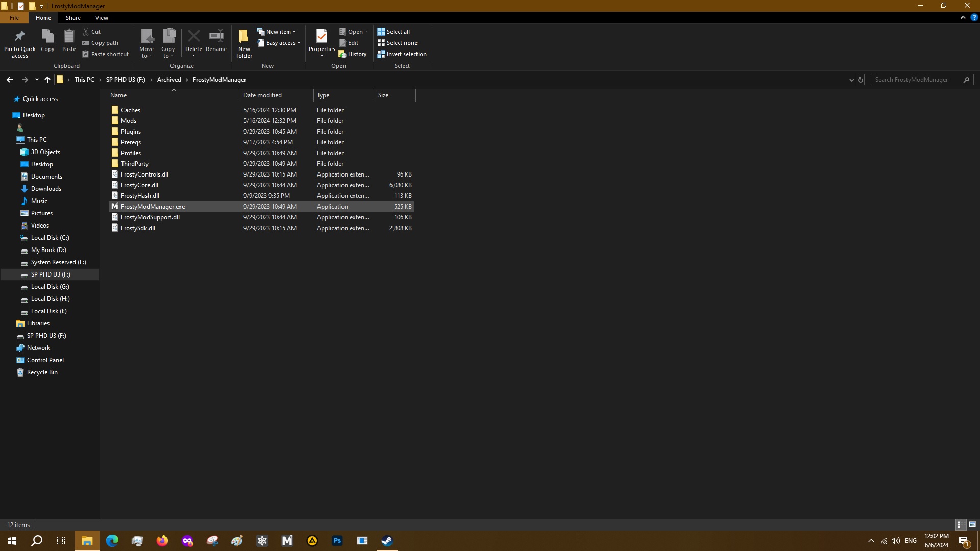The height and width of the screenshot is (551, 980).
Task: Switch to the View ribbon tab
Action: click(102, 18)
